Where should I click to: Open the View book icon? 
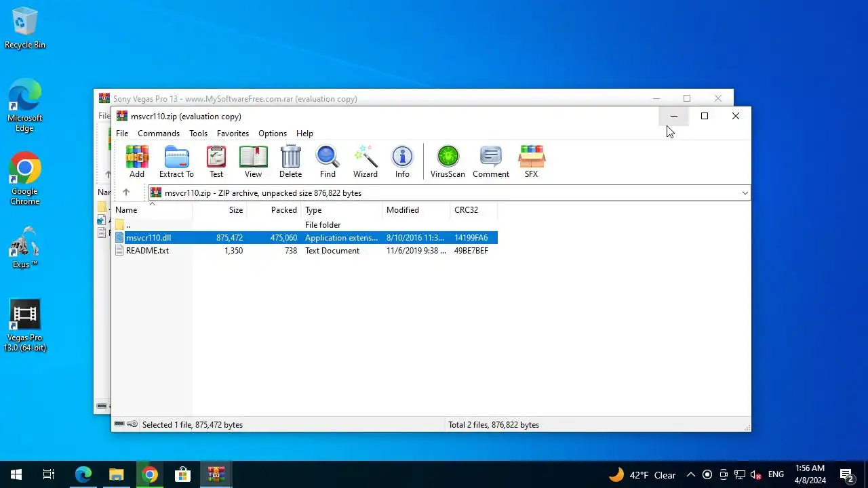click(x=253, y=162)
